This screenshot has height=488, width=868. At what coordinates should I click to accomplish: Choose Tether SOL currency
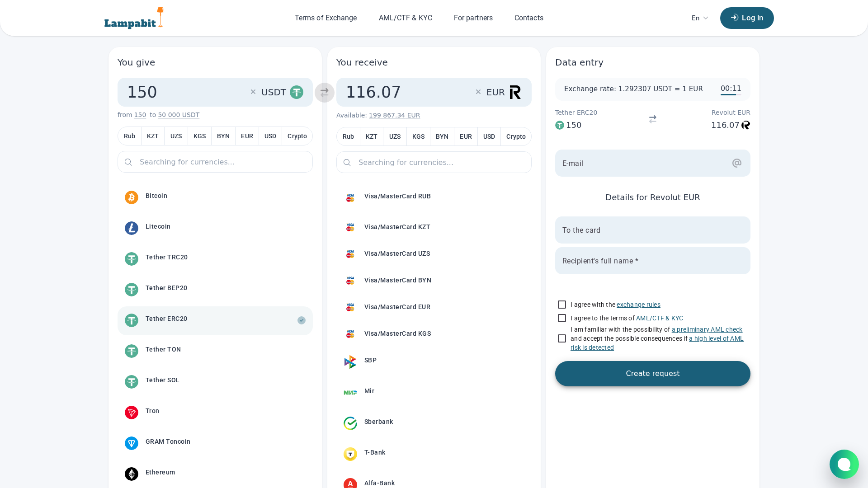215,382
